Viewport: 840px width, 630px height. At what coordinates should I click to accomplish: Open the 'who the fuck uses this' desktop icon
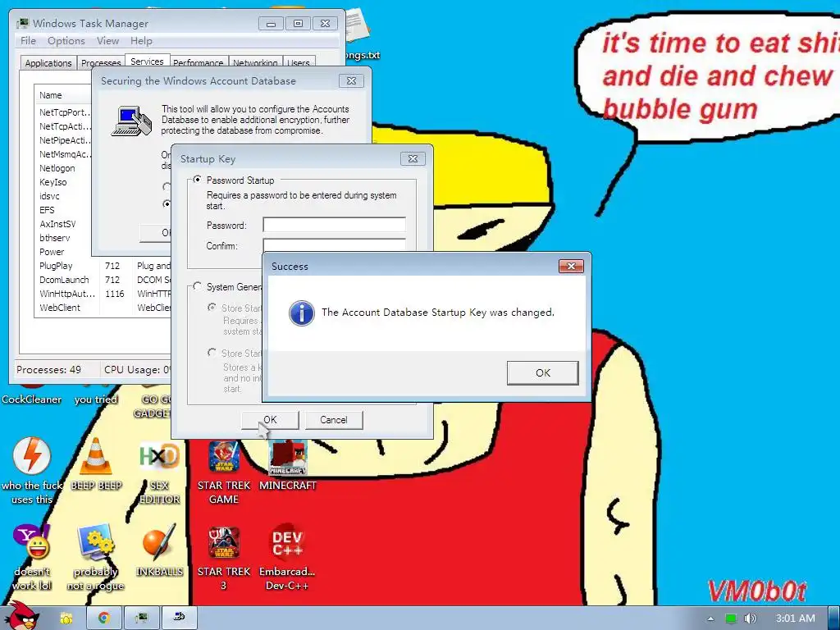click(x=32, y=470)
